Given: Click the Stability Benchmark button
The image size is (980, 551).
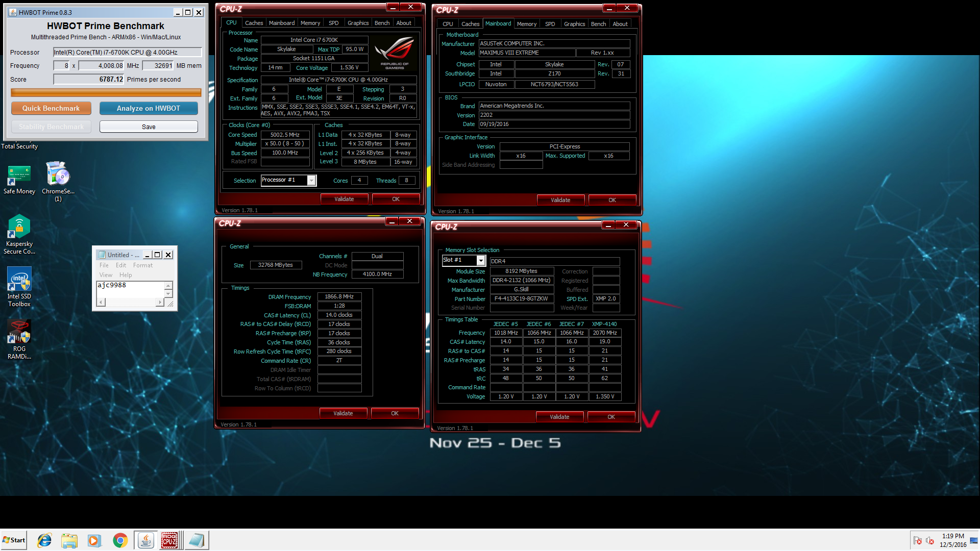Looking at the screenshot, I should pyautogui.click(x=51, y=127).
